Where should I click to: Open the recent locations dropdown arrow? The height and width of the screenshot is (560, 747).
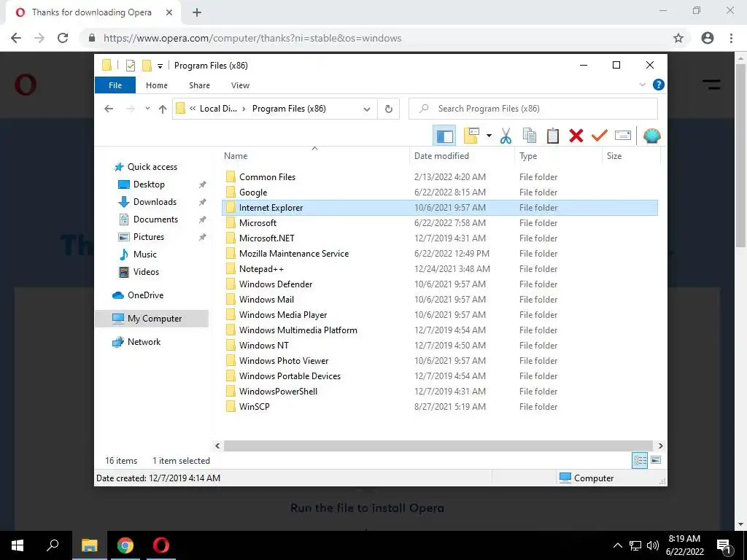pyautogui.click(x=147, y=109)
